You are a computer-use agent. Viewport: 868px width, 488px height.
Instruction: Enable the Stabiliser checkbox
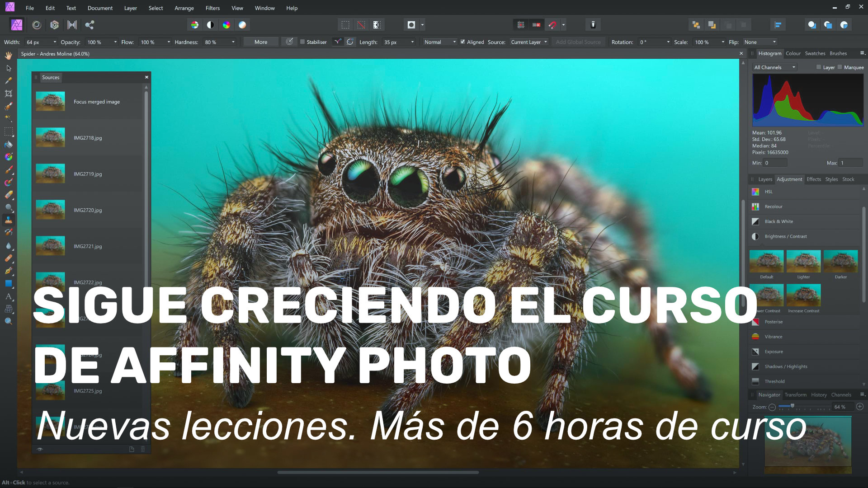[302, 42]
